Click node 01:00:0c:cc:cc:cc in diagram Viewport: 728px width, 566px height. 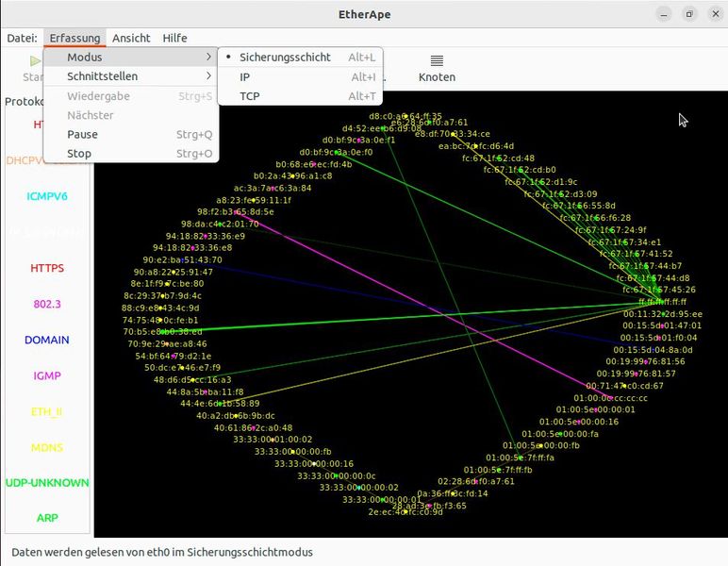coord(610,398)
